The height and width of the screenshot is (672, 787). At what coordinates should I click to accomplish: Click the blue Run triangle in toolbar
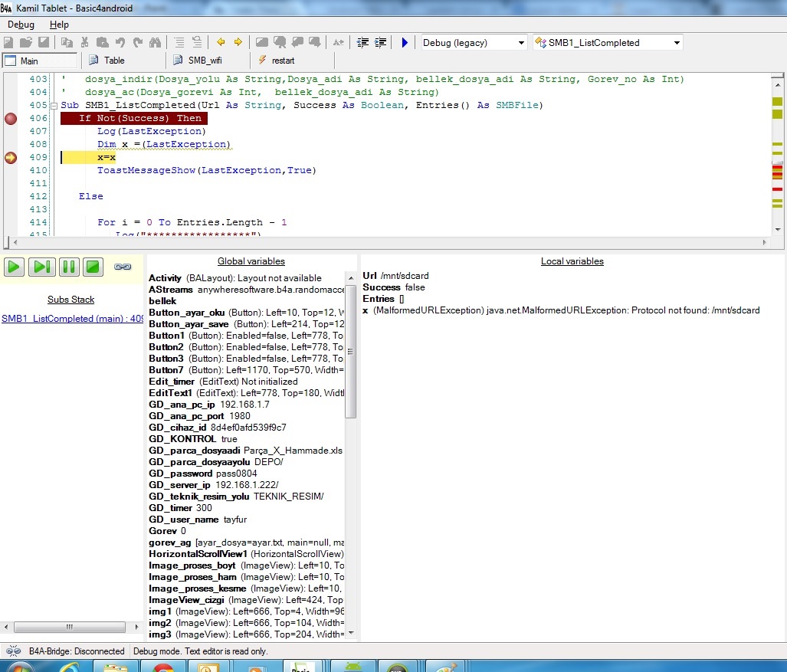(405, 43)
